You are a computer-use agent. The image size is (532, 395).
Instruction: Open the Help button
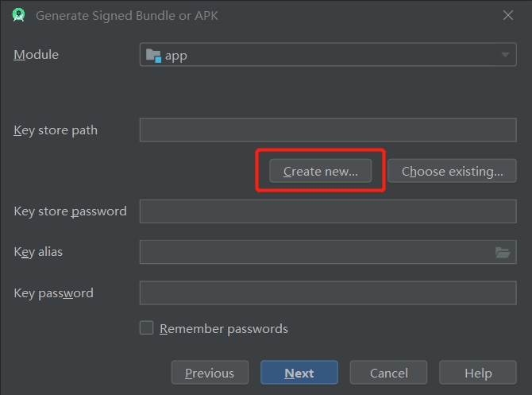coord(478,373)
